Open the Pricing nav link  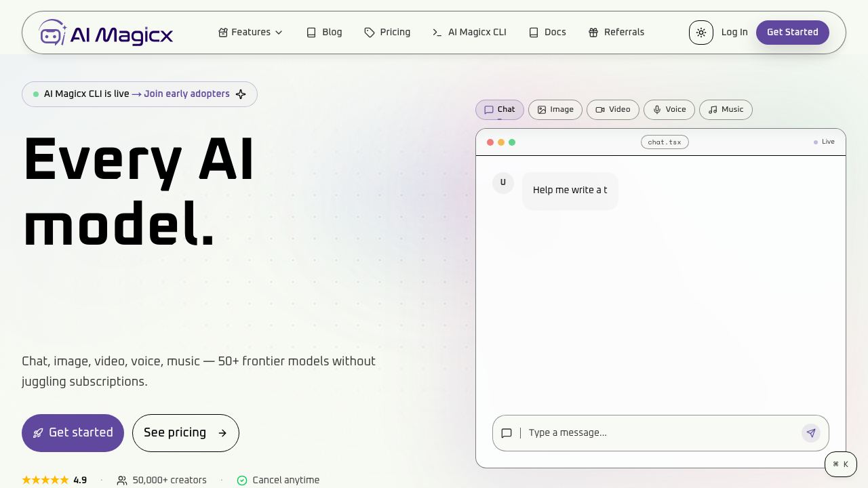(x=387, y=33)
